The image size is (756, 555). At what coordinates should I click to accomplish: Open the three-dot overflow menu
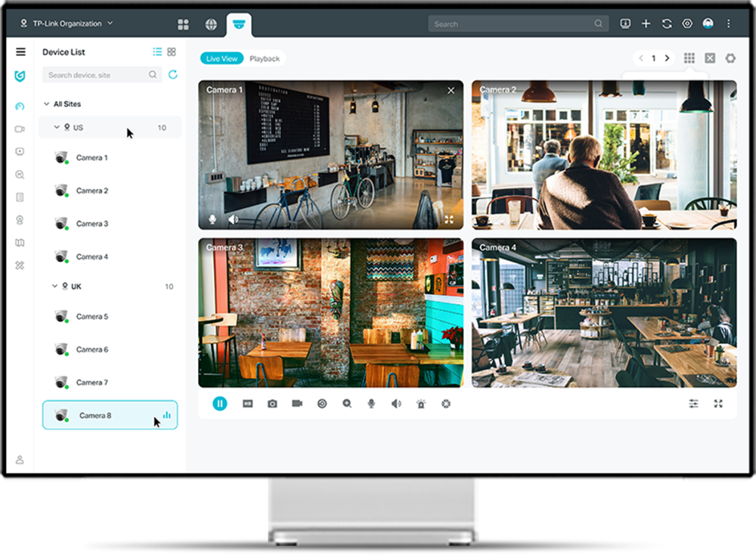pyautogui.click(x=729, y=23)
